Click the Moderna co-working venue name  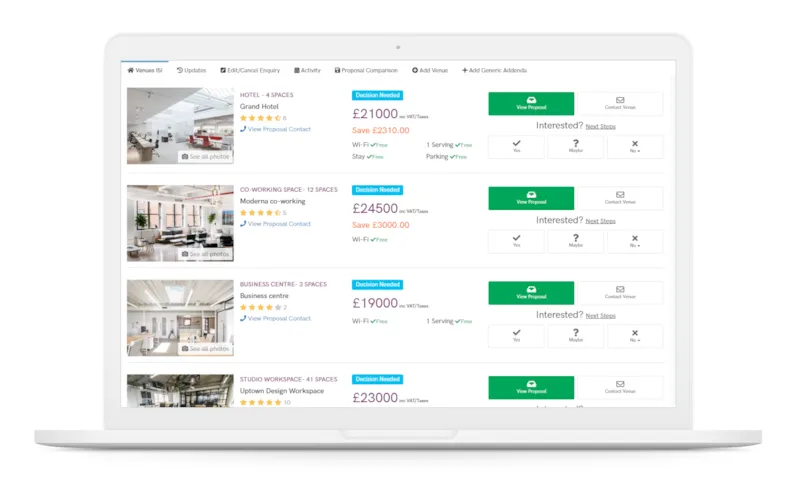coord(272,201)
